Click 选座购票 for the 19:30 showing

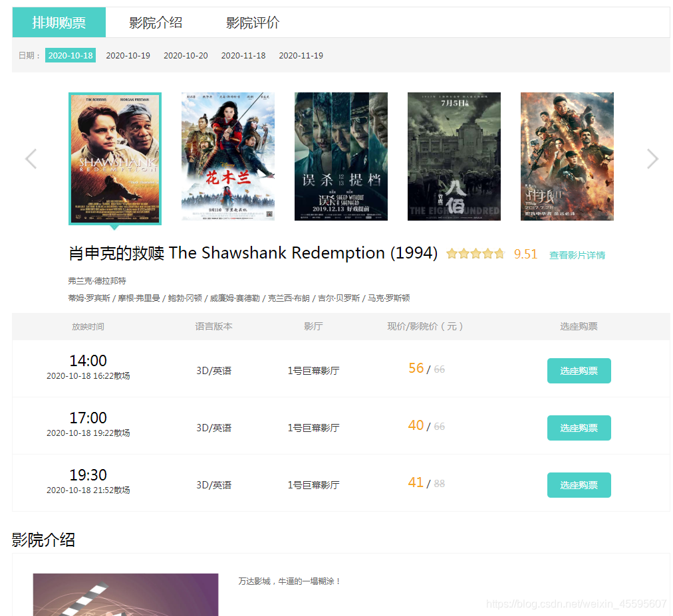point(579,485)
